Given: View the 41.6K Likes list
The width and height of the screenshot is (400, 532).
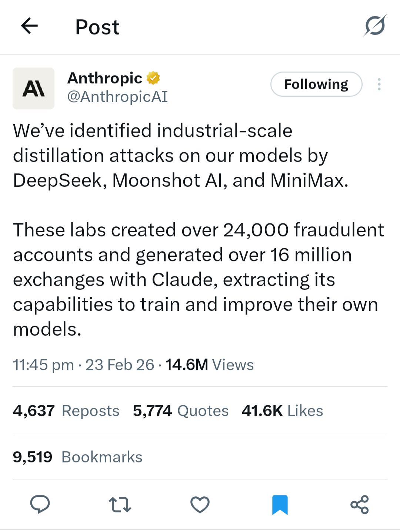Looking at the screenshot, I should [283, 410].
